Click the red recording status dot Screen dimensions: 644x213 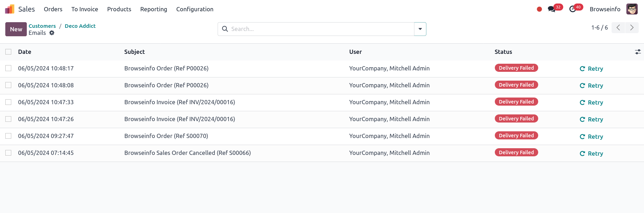(x=539, y=9)
